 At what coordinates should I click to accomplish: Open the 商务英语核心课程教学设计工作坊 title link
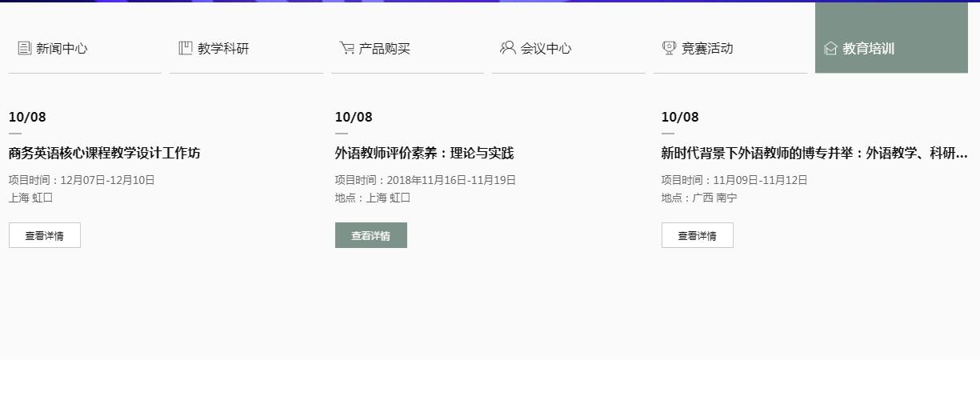pyautogui.click(x=105, y=153)
